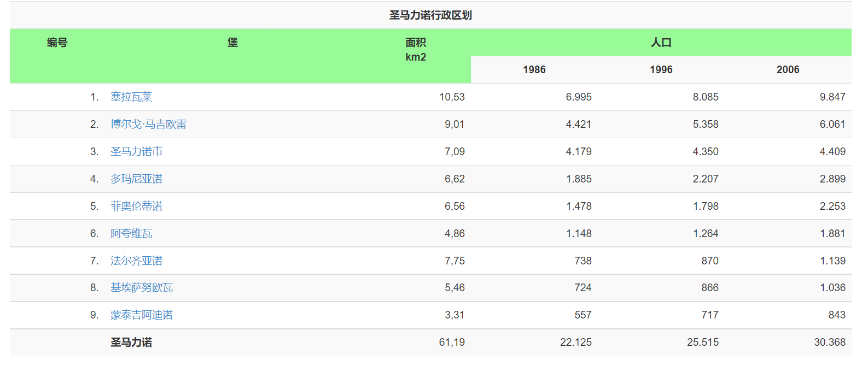Open the 塞拉瓦莱 link
This screenshot has width=868, height=366.
point(131,97)
